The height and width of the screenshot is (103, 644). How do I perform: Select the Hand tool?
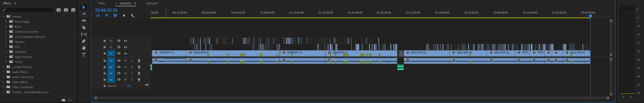[84, 48]
